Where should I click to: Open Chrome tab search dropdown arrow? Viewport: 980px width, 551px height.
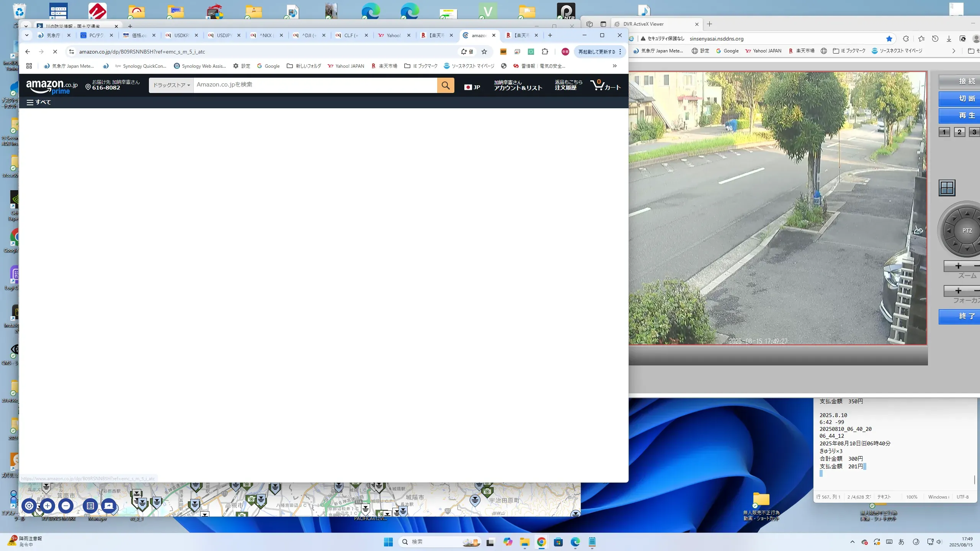coord(26,35)
